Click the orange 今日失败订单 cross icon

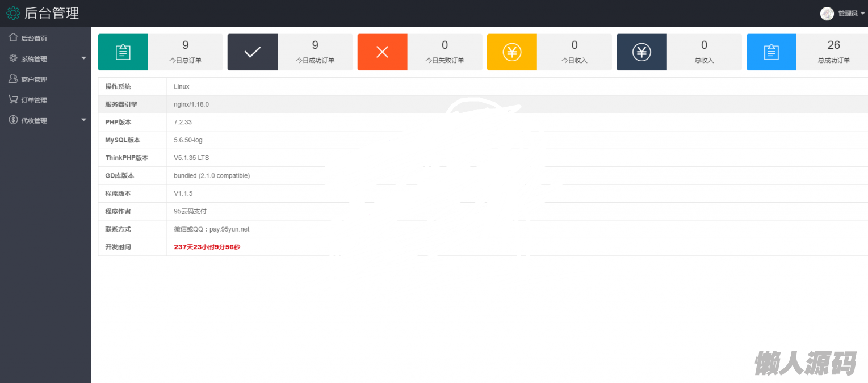point(382,52)
